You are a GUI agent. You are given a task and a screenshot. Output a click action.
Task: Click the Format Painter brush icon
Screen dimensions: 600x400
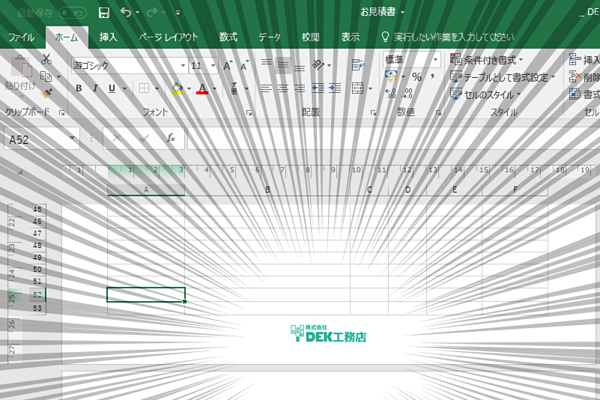(x=47, y=93)
